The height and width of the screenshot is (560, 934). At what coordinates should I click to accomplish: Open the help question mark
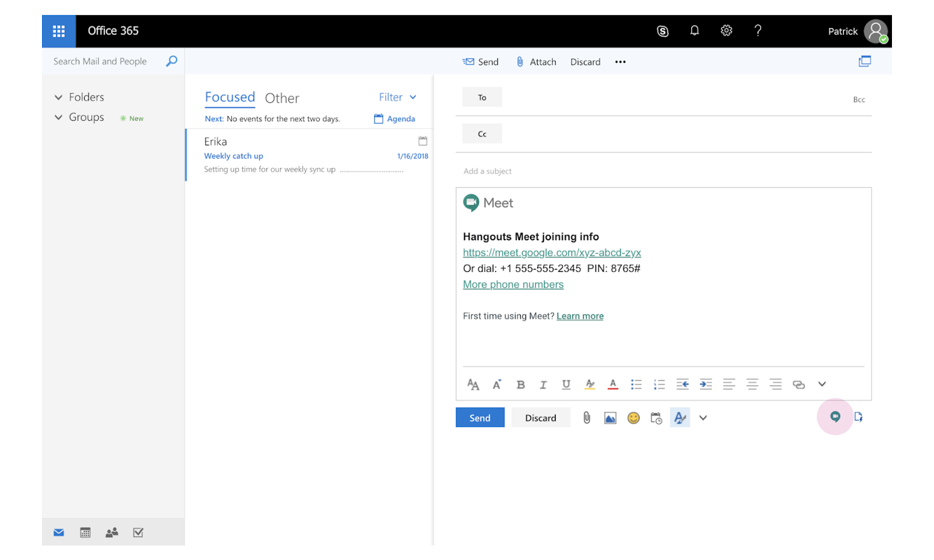coord(758,30)
